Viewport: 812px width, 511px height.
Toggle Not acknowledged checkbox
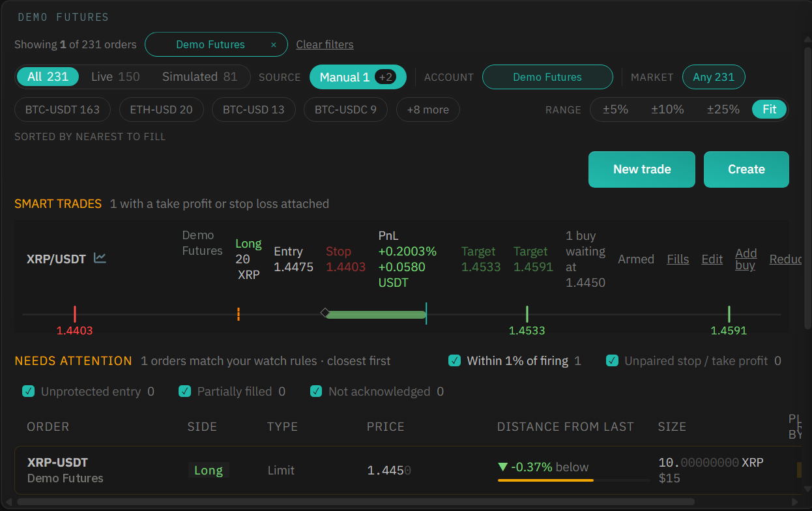(x=316, y=391)
